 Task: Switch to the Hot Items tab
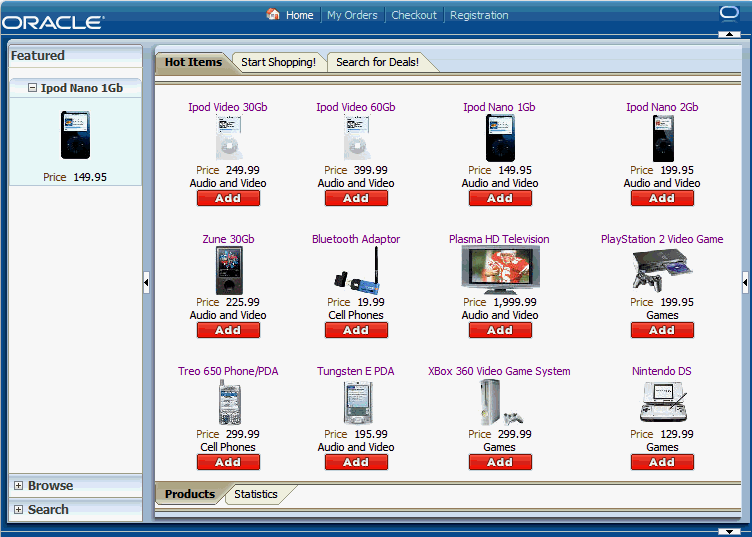coord(193,62)
